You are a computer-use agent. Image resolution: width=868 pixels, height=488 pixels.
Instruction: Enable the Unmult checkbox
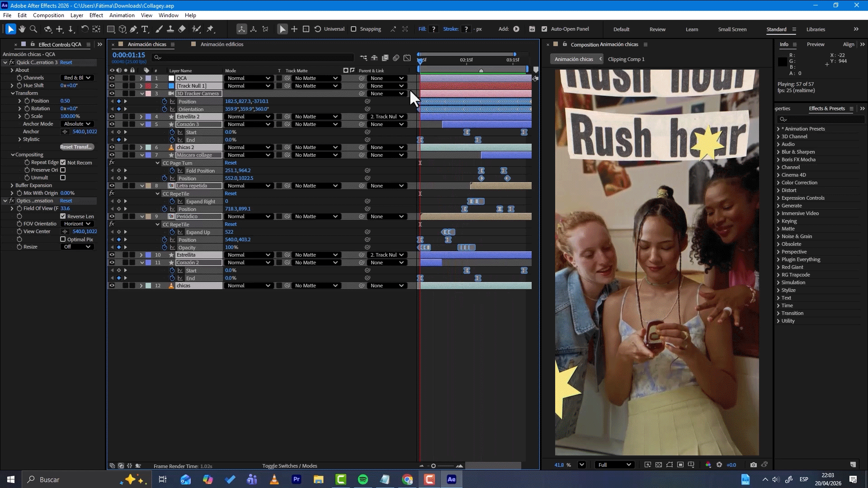(63, 178)
